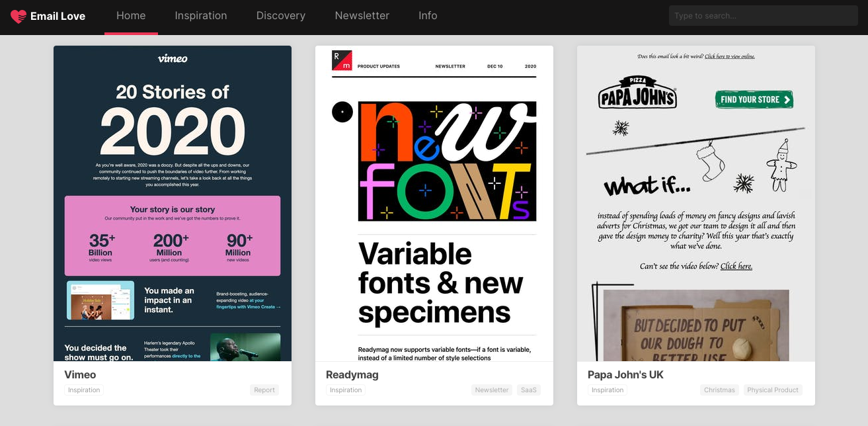This screenshot has height=426, width=868.
Task: Open the Papa John's UK email thumbnail
Action: pyautogui.click(x=696, y=203)
